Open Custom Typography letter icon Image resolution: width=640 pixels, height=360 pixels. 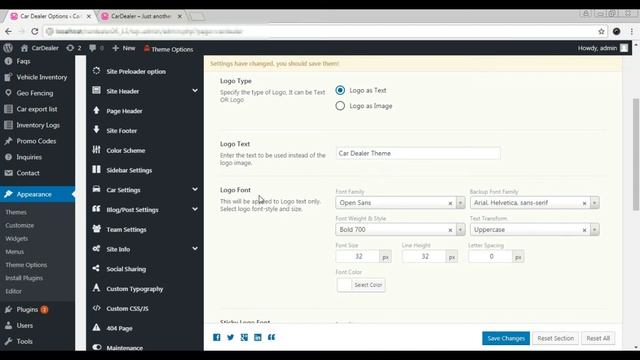(x=96, y=288)
